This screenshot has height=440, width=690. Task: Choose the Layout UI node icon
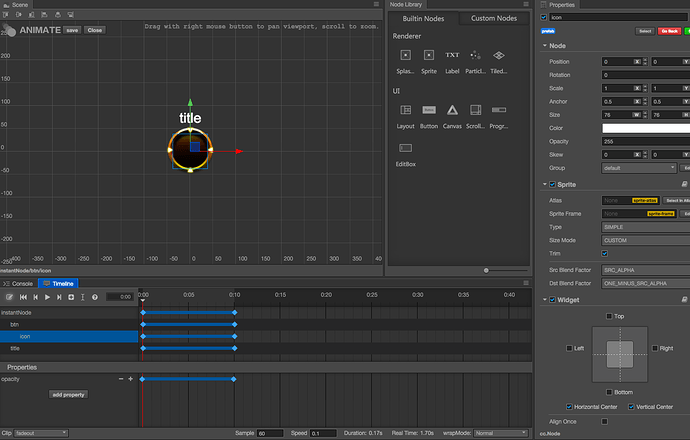tap(405, 110)
